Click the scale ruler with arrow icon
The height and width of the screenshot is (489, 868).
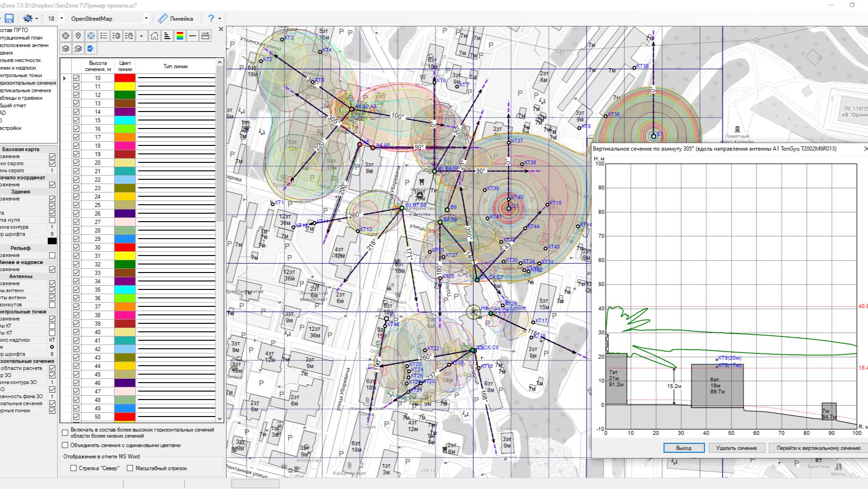206,36
